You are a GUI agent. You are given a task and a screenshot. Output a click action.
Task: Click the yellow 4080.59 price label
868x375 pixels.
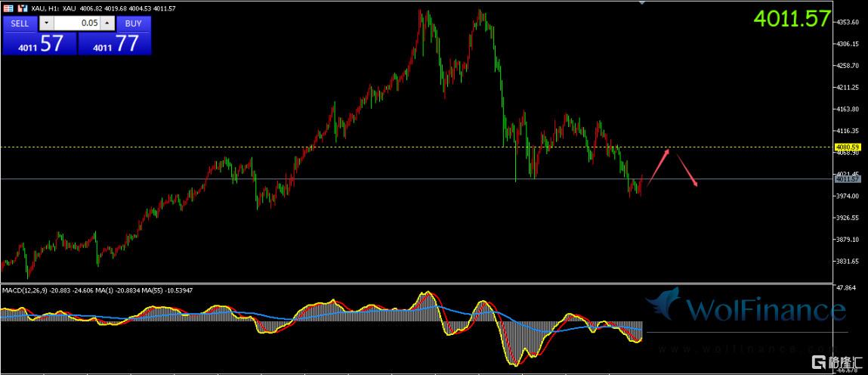pyautogui.click(x=847, y=147)
